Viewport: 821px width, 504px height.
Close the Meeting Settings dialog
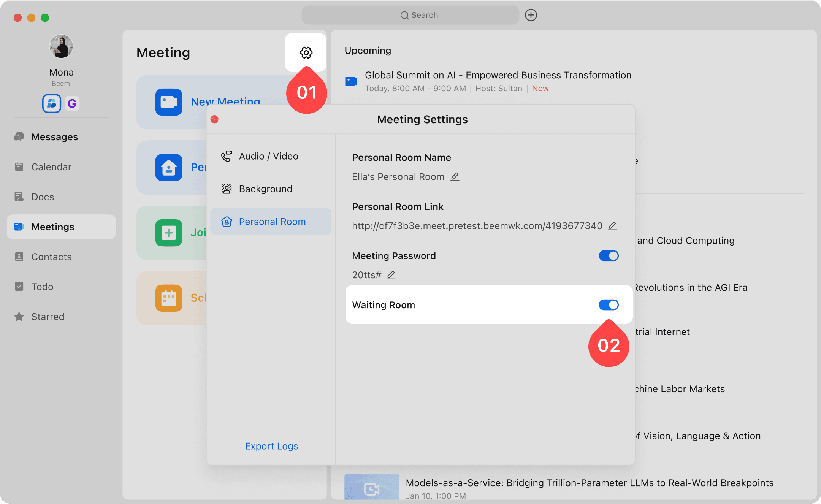pos(214,119)
